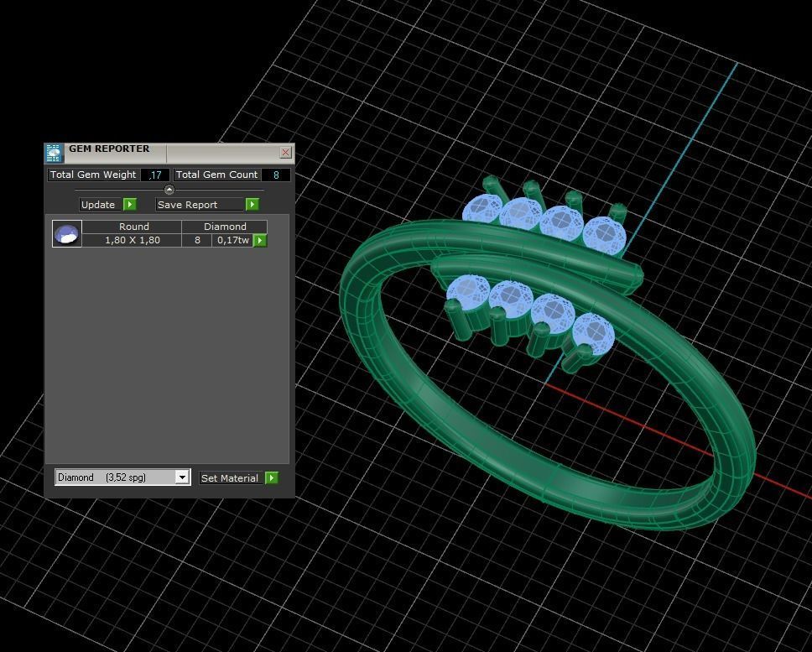
Task: Click the Round shape cell
Action: [132, 227]
